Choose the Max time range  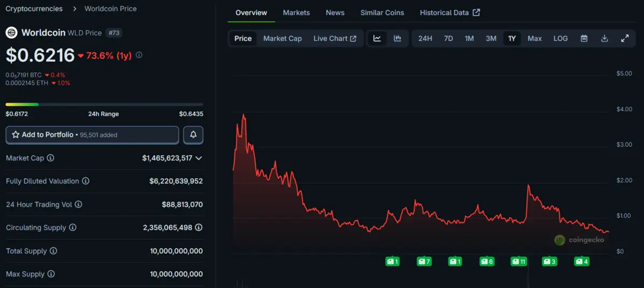(x=534, y=38)
